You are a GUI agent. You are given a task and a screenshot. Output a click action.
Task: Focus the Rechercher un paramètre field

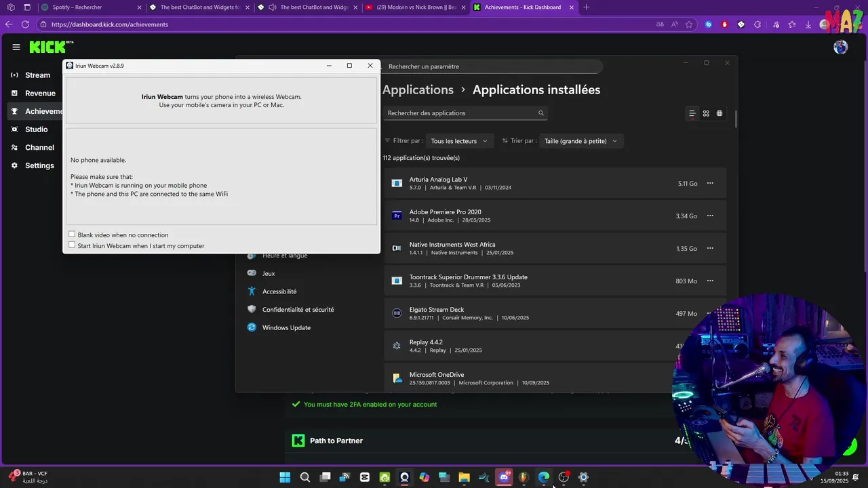pyautogui.click(x=491, y=66)
